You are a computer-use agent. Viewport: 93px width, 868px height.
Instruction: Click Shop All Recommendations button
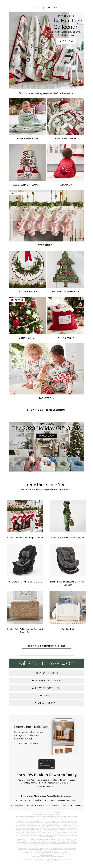point(46,646)
